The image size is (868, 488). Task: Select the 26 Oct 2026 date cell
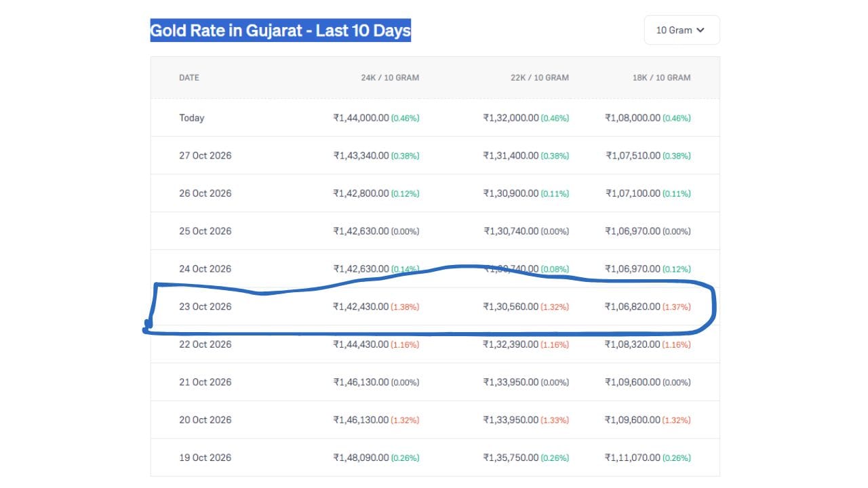205,193
